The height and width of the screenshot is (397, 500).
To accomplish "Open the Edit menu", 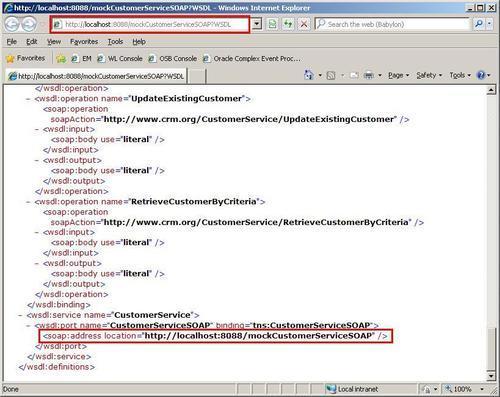I will click(32, 42).
